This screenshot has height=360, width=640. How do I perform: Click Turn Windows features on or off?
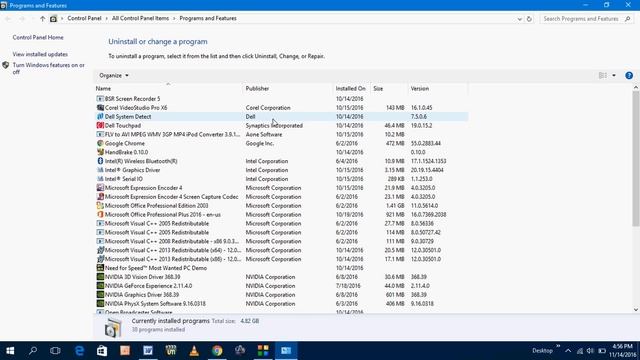(49, 69)
